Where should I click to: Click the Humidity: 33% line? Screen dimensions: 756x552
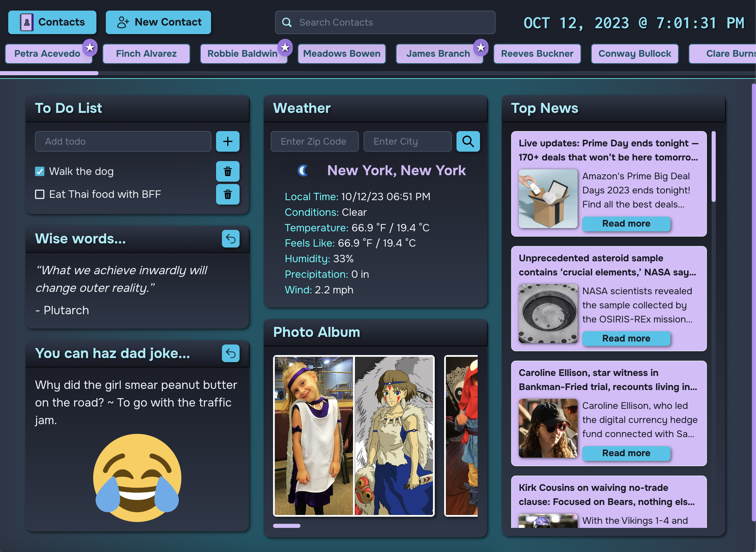[x=319, y=259]
